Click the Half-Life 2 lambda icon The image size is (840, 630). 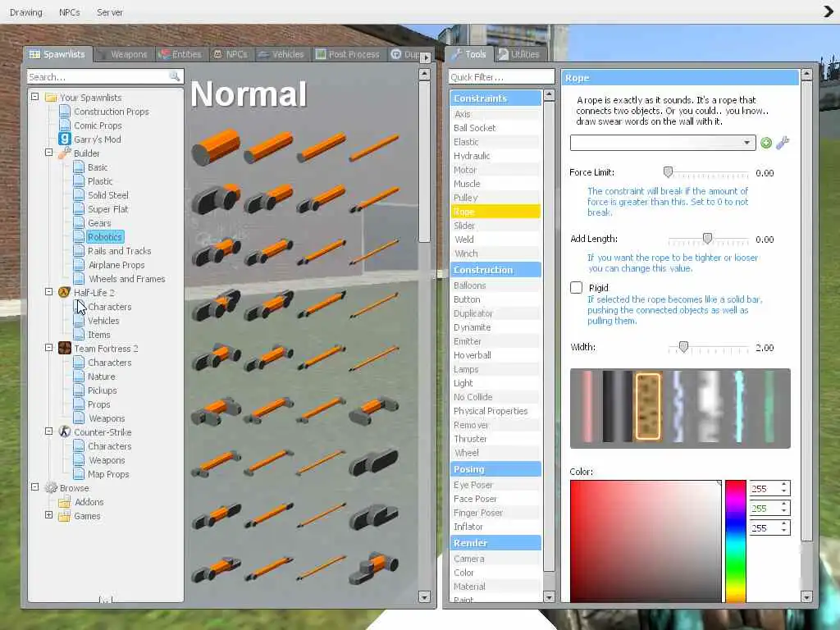pos(64,293)
